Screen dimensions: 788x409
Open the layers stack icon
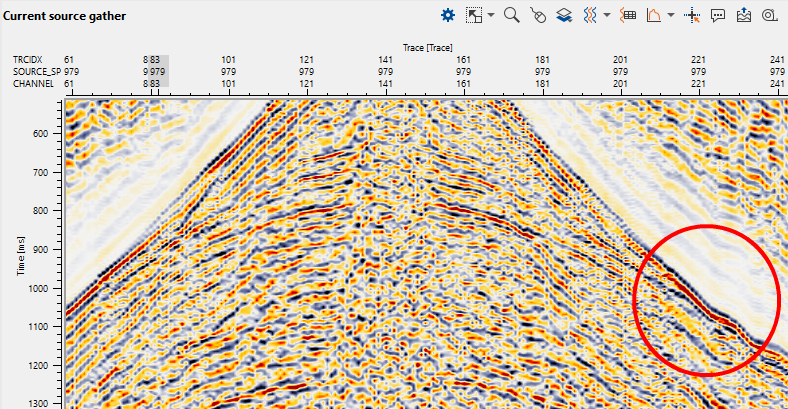point(564,15)
